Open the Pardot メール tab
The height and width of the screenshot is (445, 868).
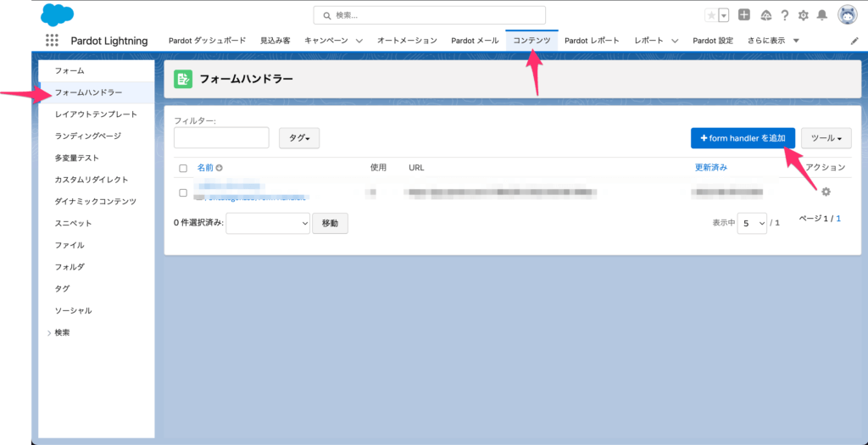click(475, 41)
